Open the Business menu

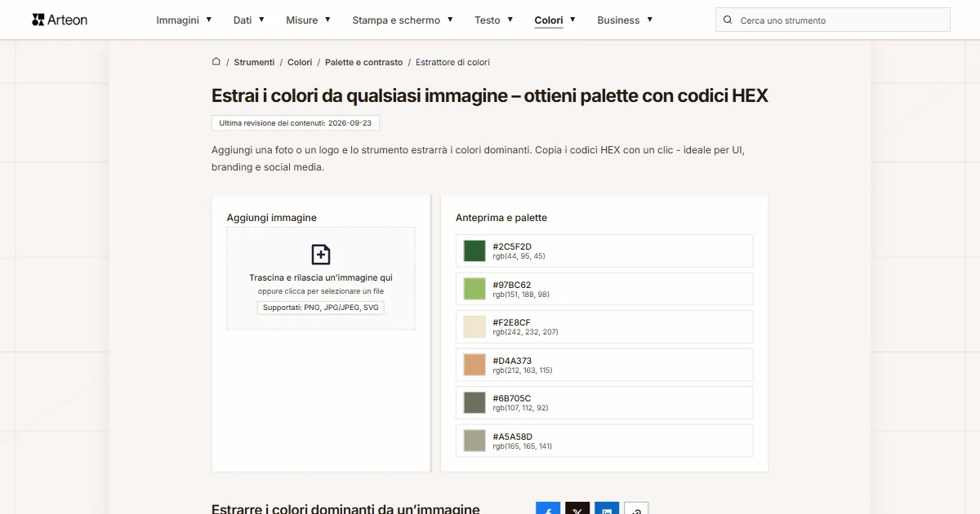pos(618,20)
